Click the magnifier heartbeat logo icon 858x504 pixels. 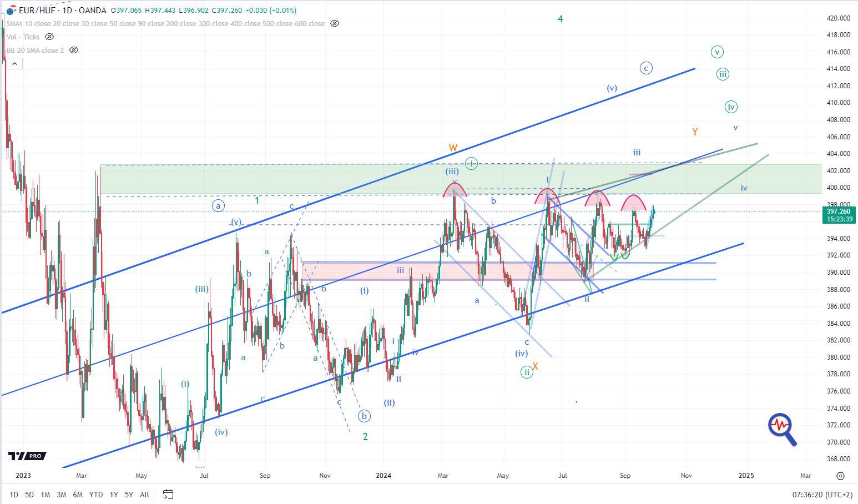783,429
